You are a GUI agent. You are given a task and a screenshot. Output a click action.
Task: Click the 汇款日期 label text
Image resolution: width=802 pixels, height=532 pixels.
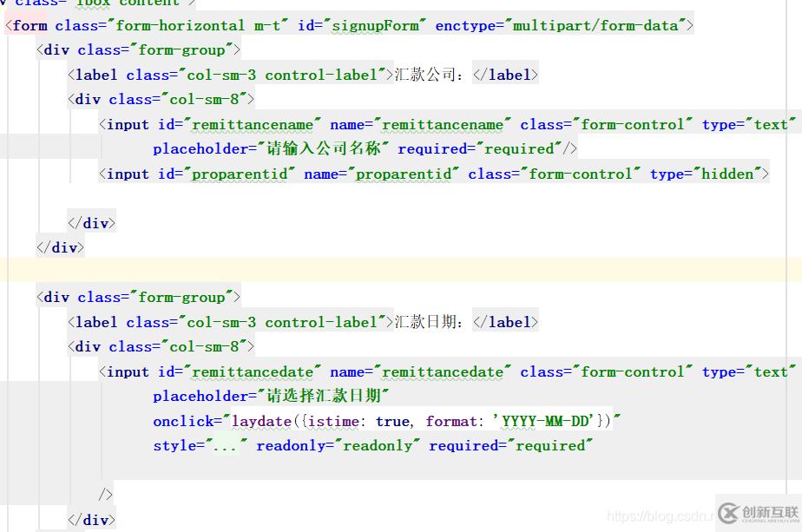click(x=424, y=322)
